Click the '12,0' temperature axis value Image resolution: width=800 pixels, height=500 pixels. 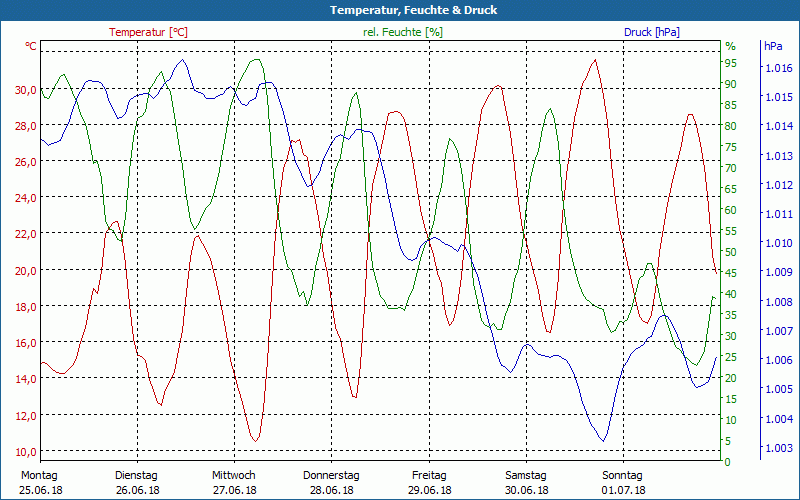point(26,415)
